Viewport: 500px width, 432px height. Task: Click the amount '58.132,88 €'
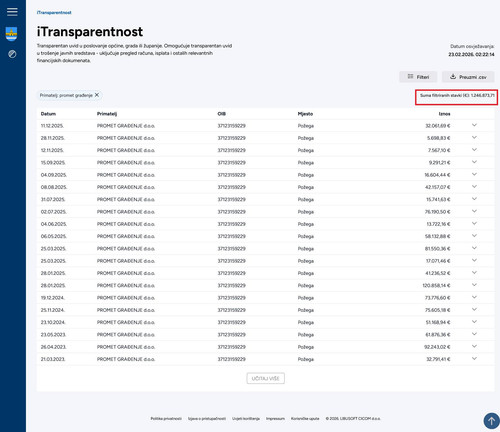438,236
